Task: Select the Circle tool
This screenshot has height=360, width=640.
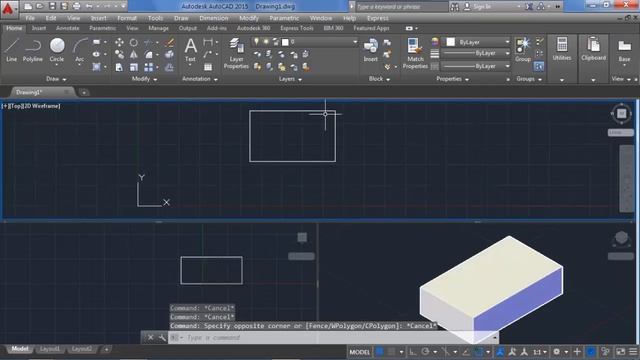Action: pyautogui.click(x=57, y=50)
